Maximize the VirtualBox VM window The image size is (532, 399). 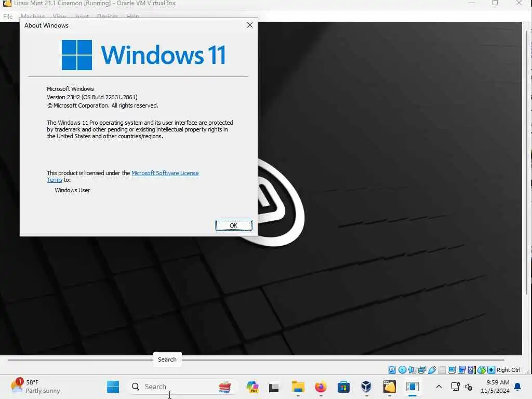pyautogui.click(x=495, y=3)
